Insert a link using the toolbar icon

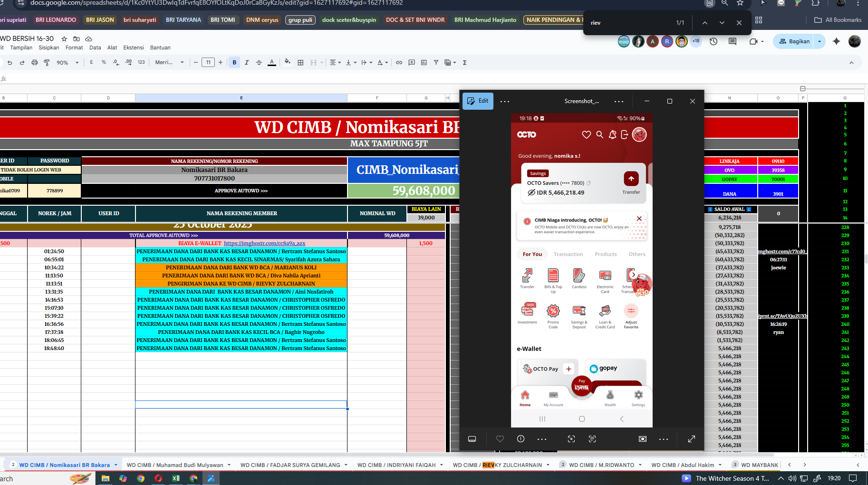coord(399,62)
